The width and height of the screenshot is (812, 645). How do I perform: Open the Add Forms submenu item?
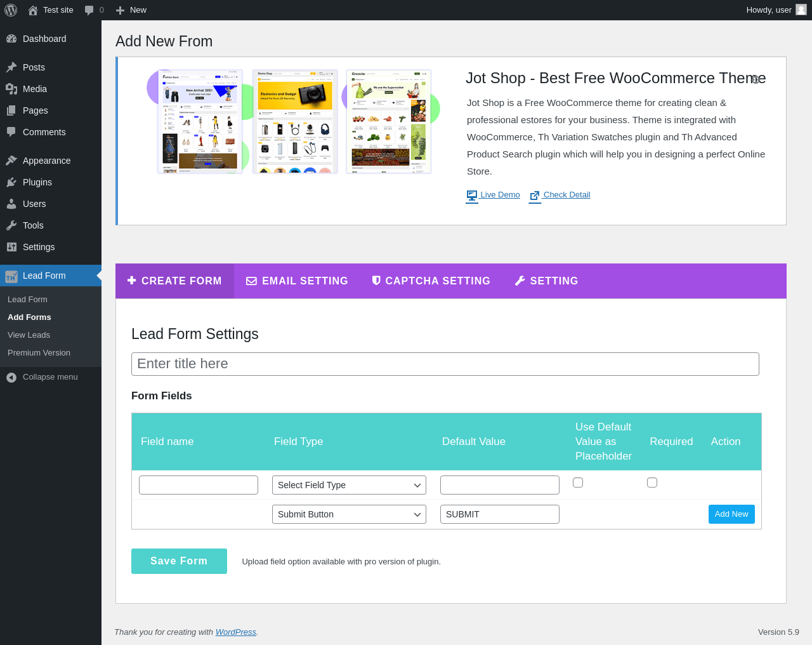pyautogui.click(x=29, y=317)
